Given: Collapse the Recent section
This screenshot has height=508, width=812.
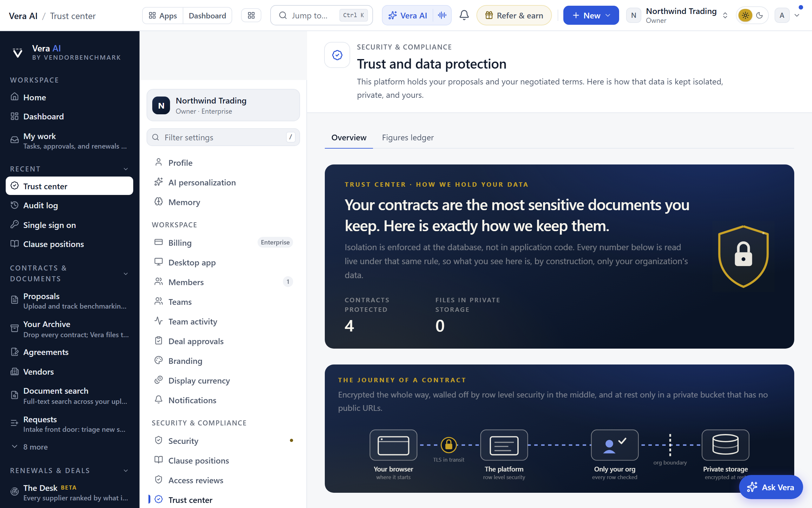Looking at the screenshot, I should pyautogui.click(x=126, y=169).
